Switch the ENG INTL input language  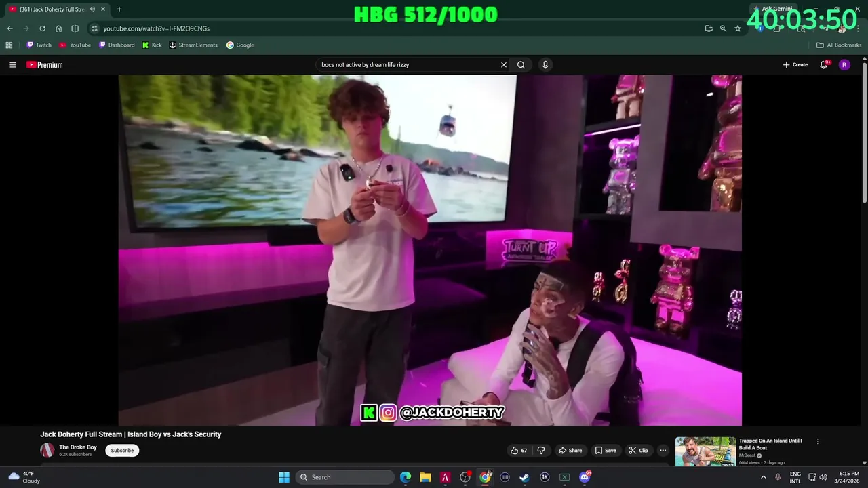pos(795,477)
